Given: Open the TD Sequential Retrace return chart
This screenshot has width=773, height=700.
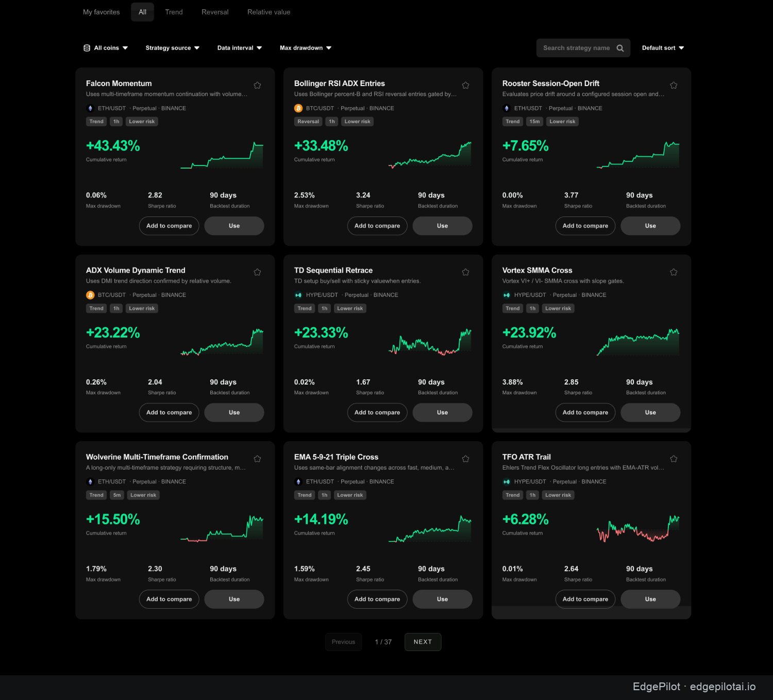Looking at the screenshot, I should pyautogui.click(x=430, y=341).
